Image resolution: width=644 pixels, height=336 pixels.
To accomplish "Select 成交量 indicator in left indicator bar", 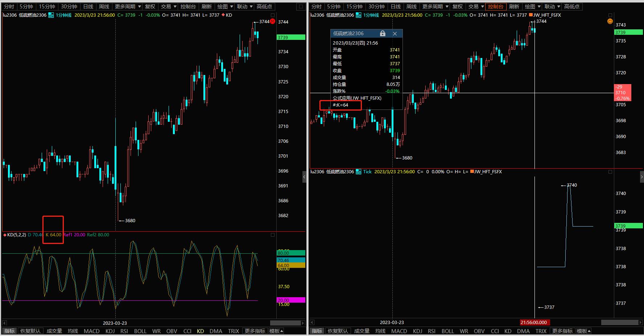I will pos(54,331).
